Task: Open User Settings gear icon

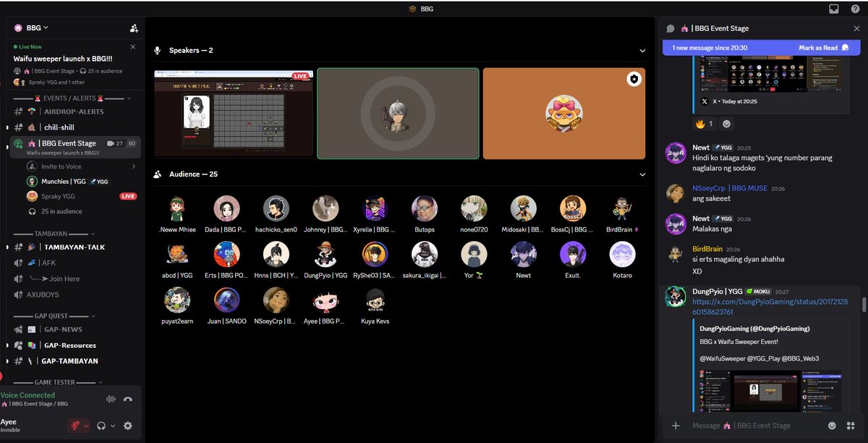Action: pyautogui.click(x=128, y=426)
